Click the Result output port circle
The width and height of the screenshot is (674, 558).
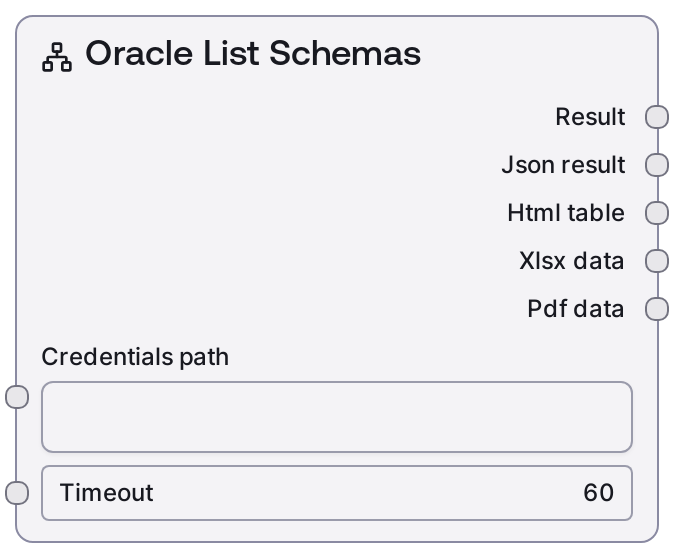[656, 117]
